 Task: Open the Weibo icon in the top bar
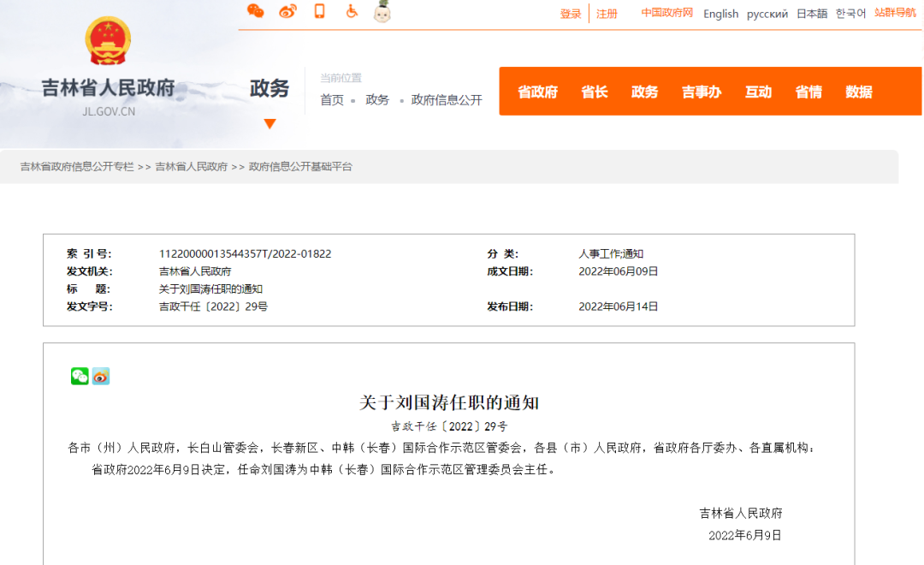[287, 11]
